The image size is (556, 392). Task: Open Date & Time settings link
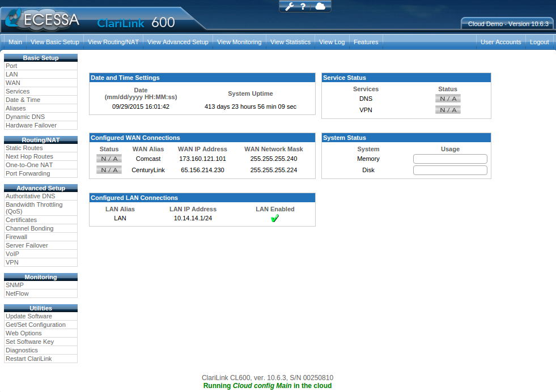41,100
